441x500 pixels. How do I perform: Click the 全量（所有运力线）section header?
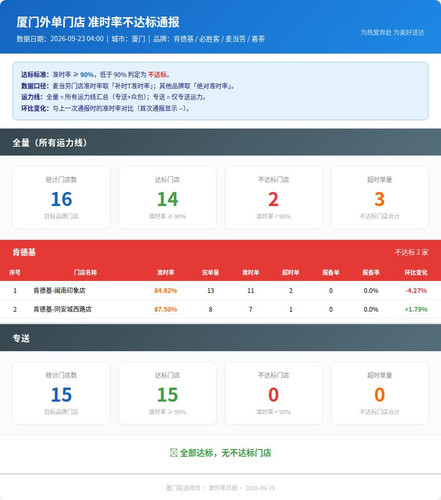click(220, 142)
